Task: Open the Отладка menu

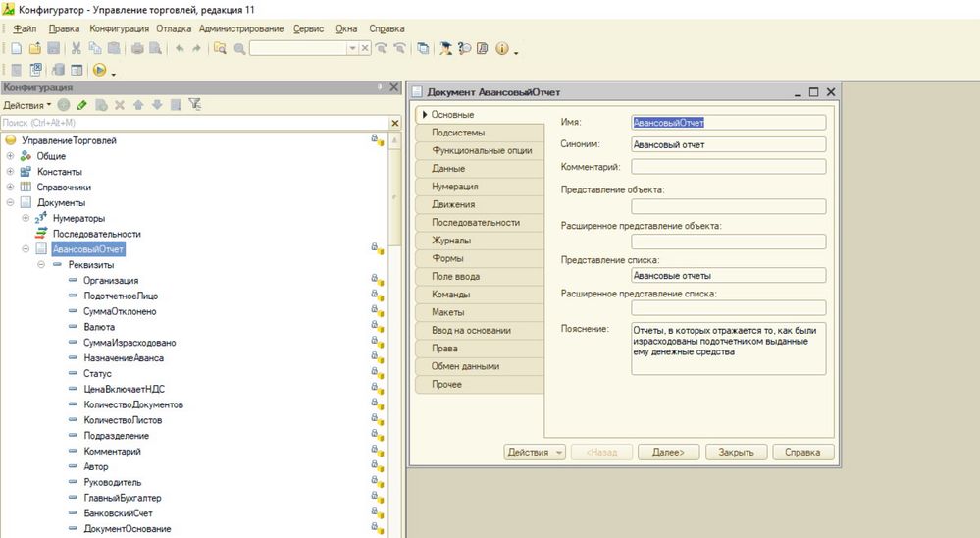Action: (174, 28)
